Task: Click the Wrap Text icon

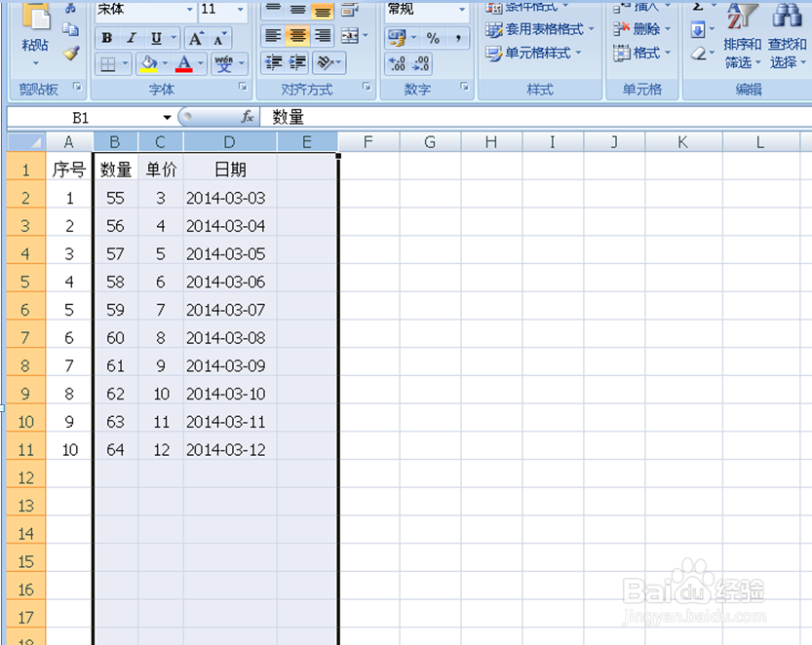Action: (351, 10)
